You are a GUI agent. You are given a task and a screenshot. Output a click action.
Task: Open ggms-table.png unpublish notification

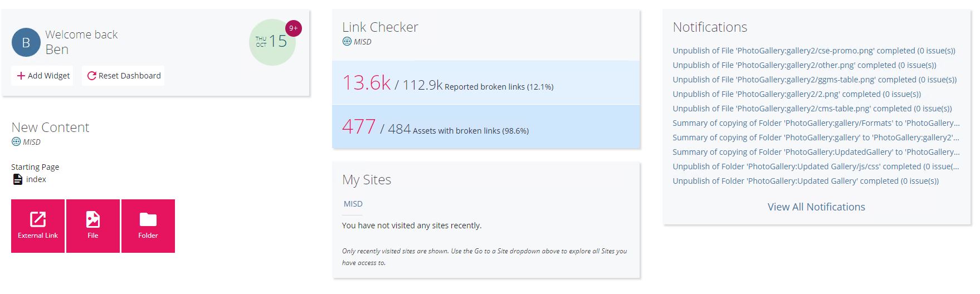[815, 80]
